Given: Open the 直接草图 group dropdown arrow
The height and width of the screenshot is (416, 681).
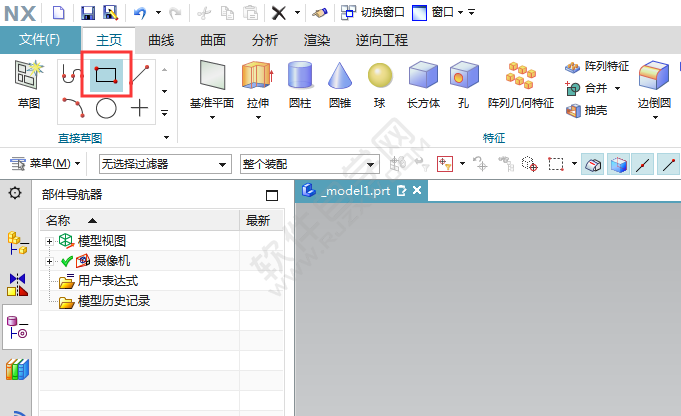Looking at the screenshot, I should click(166, 138).
